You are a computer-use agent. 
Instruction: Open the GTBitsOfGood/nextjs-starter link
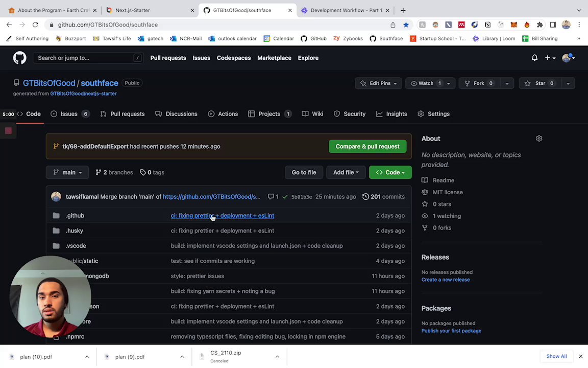click(x=83, y=94)
